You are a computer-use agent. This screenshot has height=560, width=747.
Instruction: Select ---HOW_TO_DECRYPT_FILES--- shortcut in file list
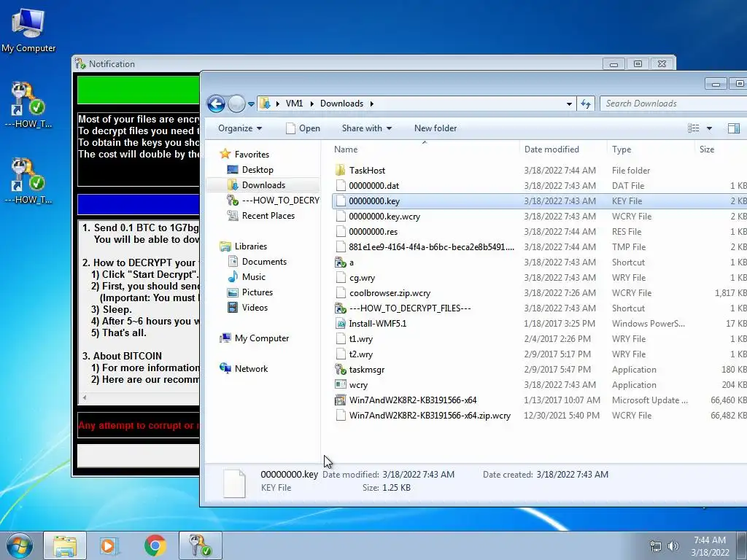point(410,308)
